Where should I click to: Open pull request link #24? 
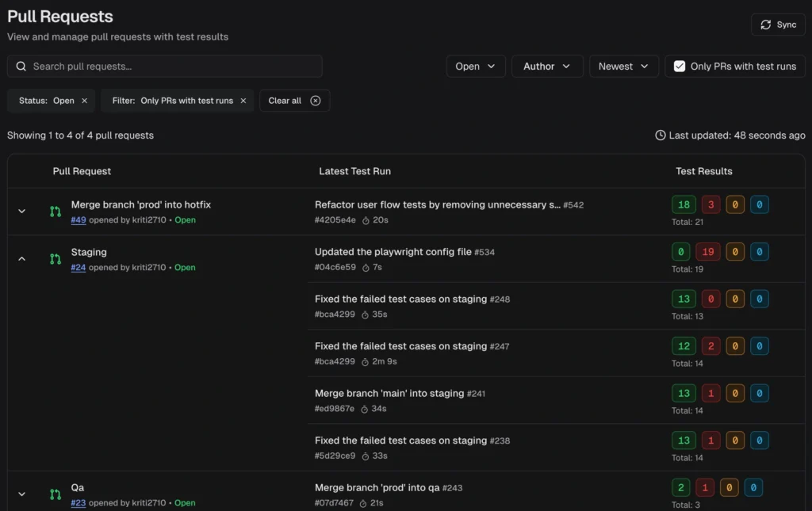click(79, 268)
